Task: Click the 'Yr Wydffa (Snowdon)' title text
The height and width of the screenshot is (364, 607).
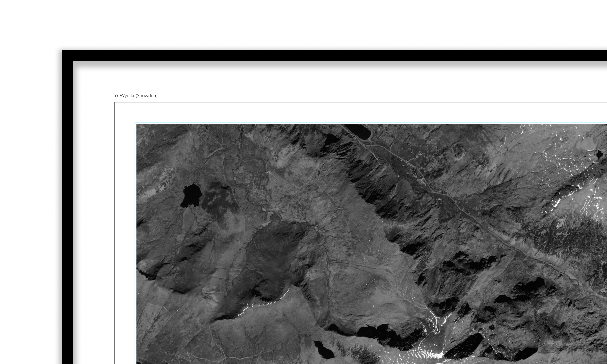Action: [136, 96]
